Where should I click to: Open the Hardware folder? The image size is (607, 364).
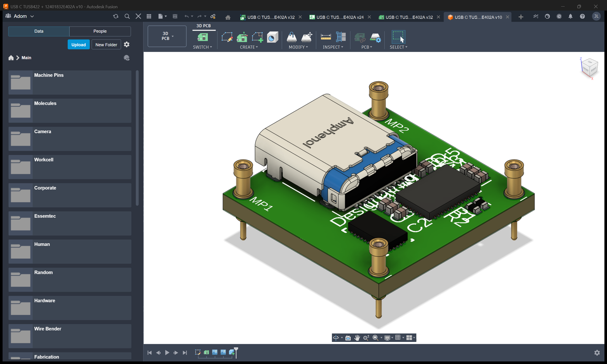(70, 308)
